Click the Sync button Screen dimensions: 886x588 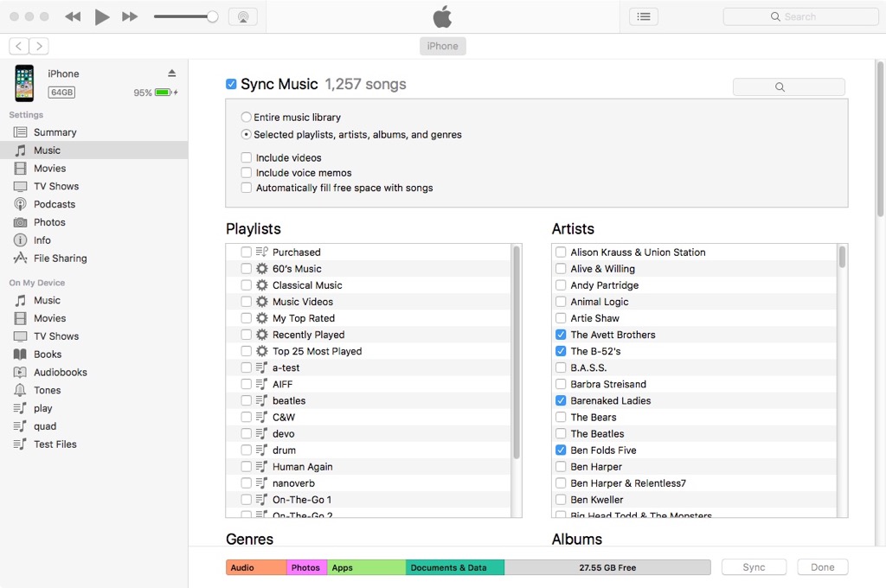coord(754,567)
